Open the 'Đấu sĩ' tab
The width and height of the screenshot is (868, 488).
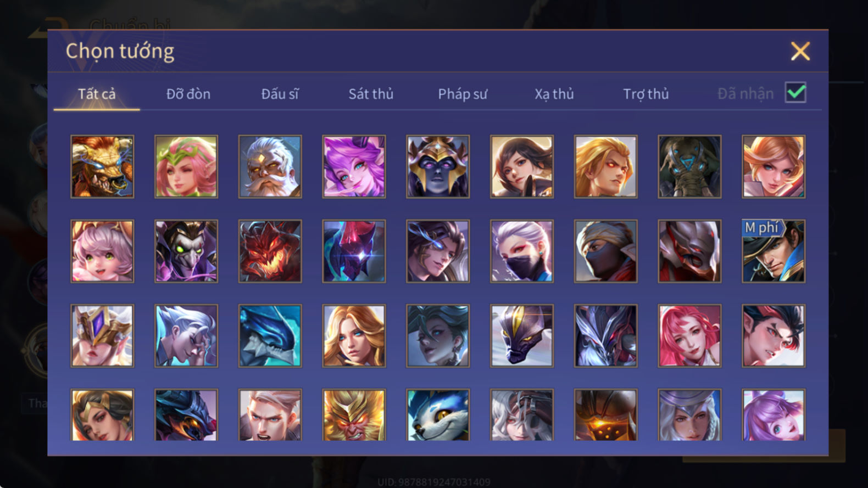280,94
